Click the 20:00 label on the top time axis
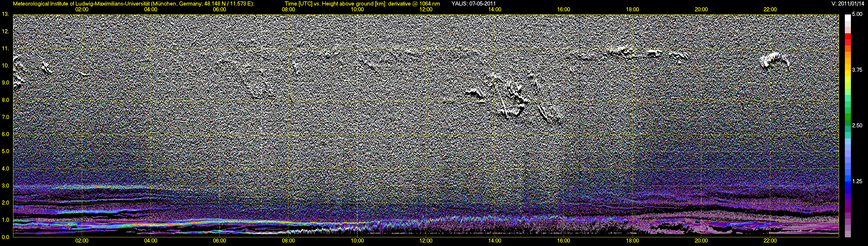This screenshot has height=246, width=868. [701, 10]
